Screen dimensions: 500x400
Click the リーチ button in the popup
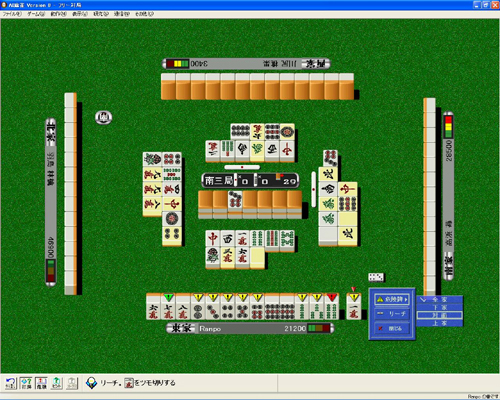[x=392, y=314]
